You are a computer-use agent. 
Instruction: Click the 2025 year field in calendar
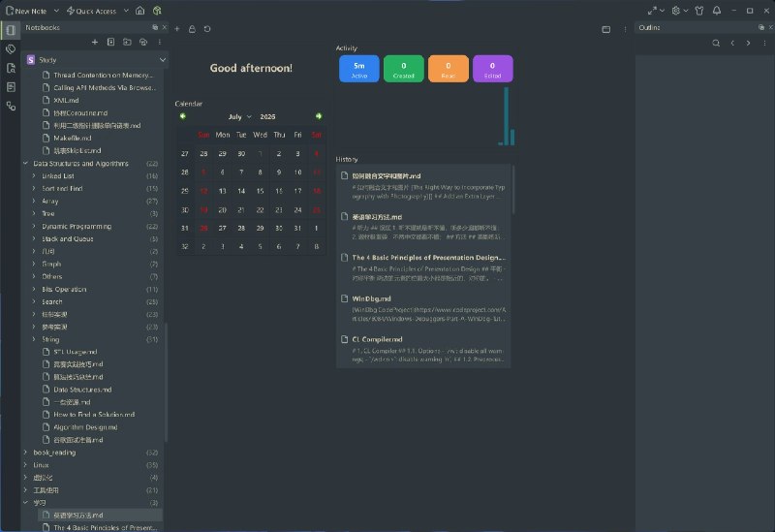(268, 116)
